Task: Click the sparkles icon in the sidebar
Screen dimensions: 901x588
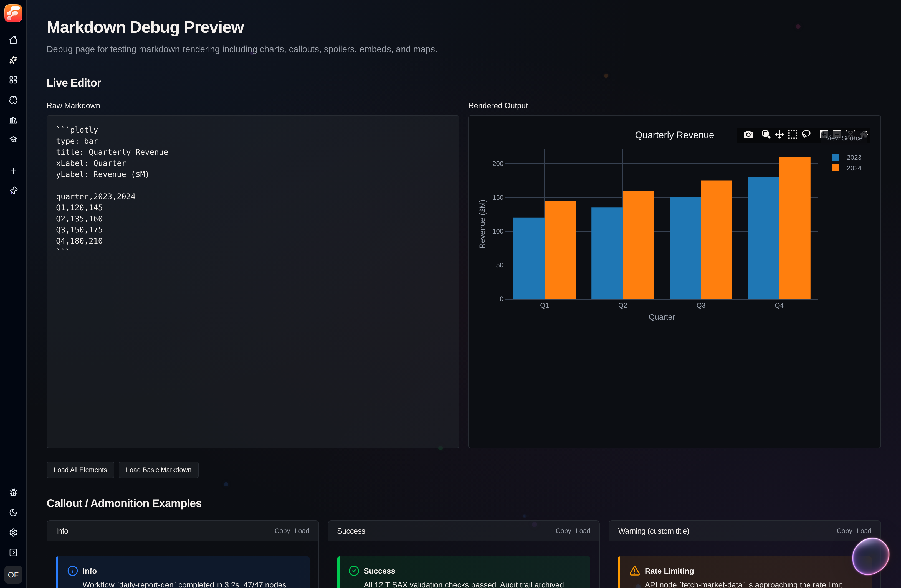Action: pos(13,60)
